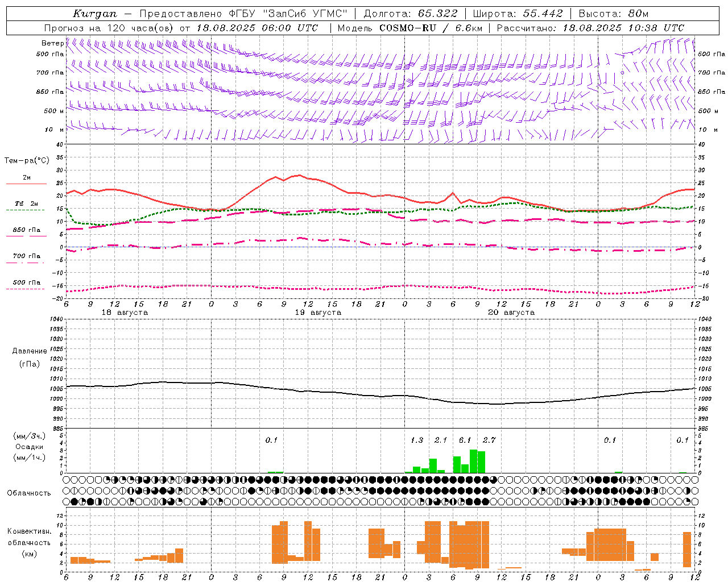
Task: Click the model name "COSMO-RU / 6.6км"
Action: 431,28
